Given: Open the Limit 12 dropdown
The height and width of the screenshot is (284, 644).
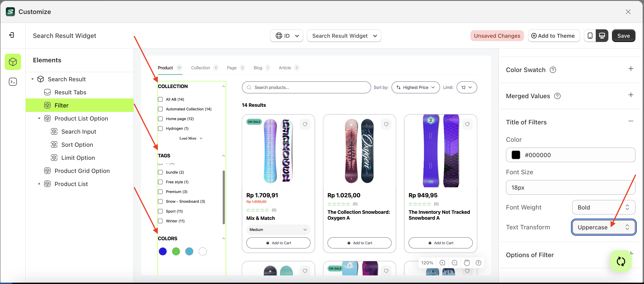Looking at the screenshot, I should [x=467, y=87].
